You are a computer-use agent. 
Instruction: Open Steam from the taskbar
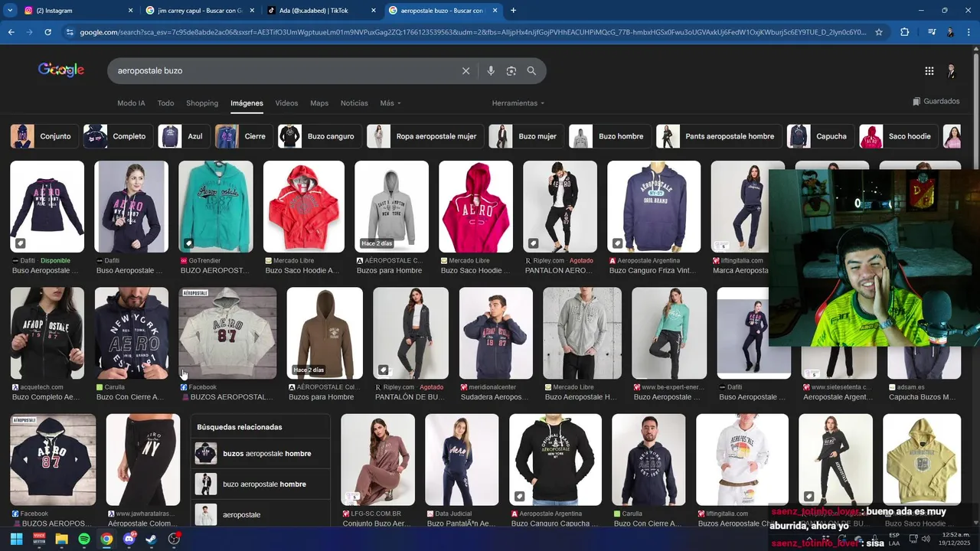152,539
